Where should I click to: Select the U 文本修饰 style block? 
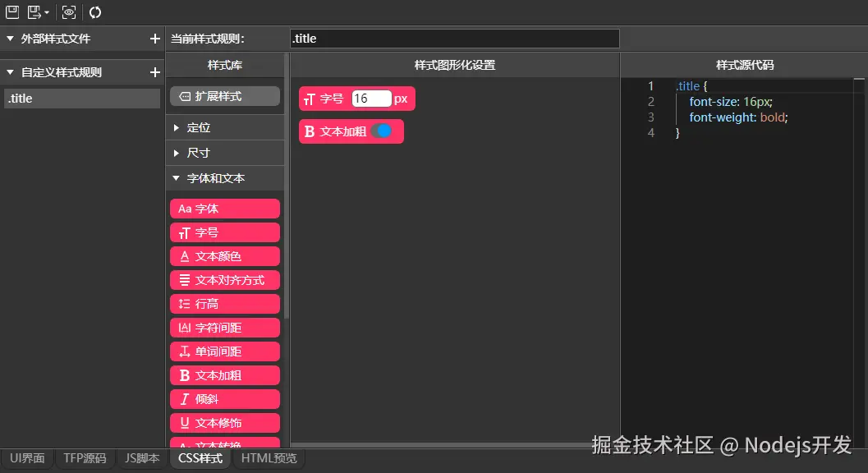pyautogui.click(x=224, y=422)
